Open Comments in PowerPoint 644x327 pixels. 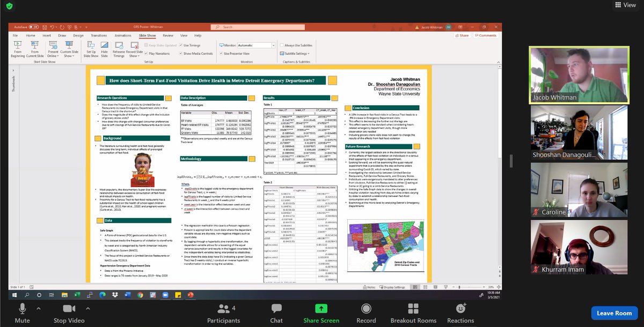486,35
